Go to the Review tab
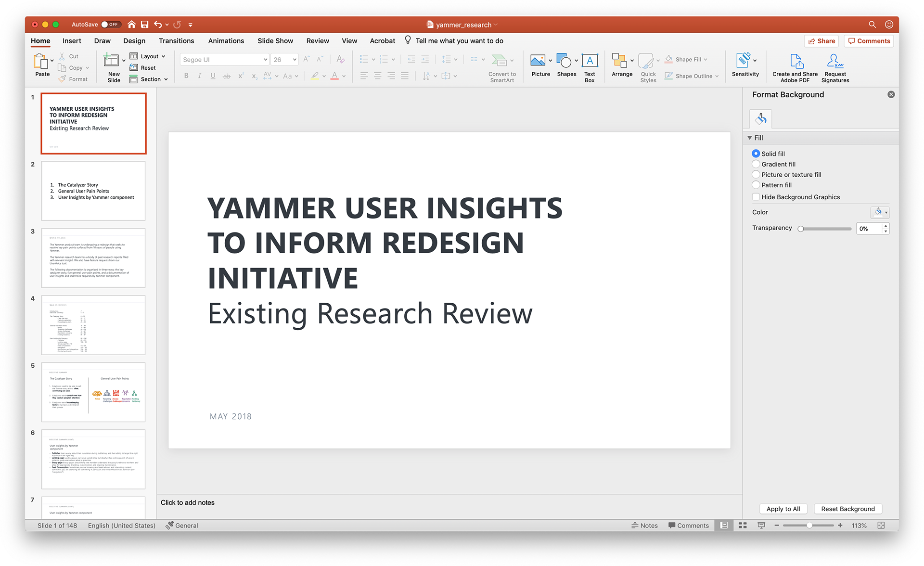Viewport: 924px width, 566px height. coord(318,41)
